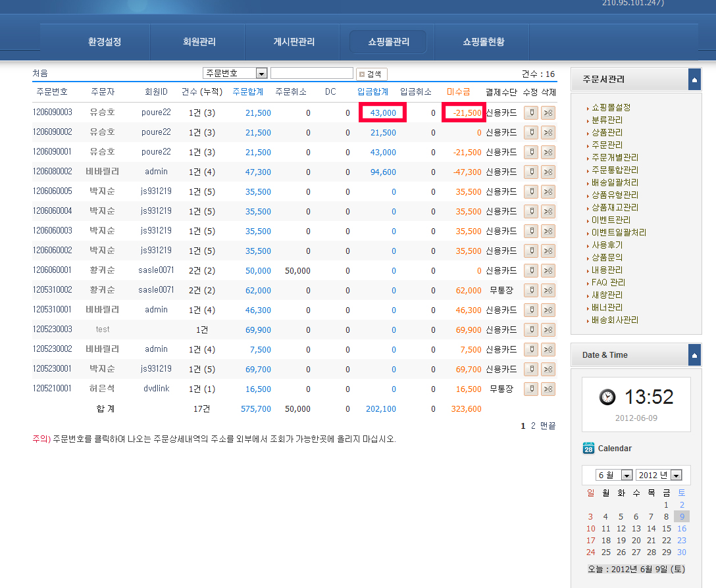716x588 pixels.
Task: Click delete scissors icon for order 1206090003
Action: 548,112
